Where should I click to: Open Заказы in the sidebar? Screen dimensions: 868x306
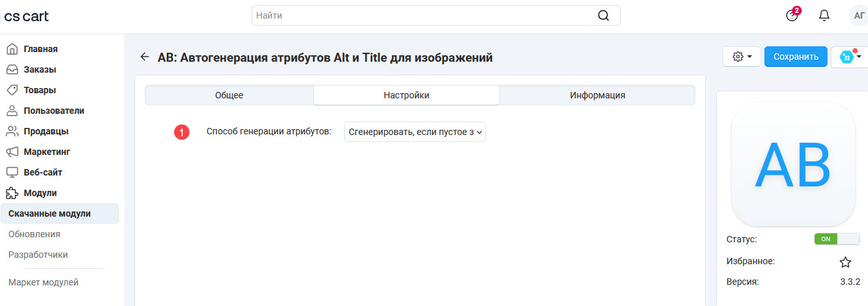40,69
